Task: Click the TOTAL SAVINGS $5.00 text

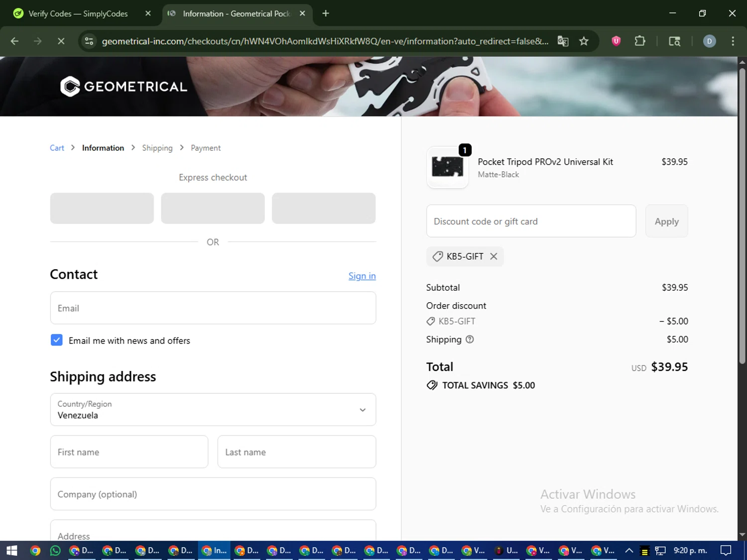Action: tap(489, 385)
